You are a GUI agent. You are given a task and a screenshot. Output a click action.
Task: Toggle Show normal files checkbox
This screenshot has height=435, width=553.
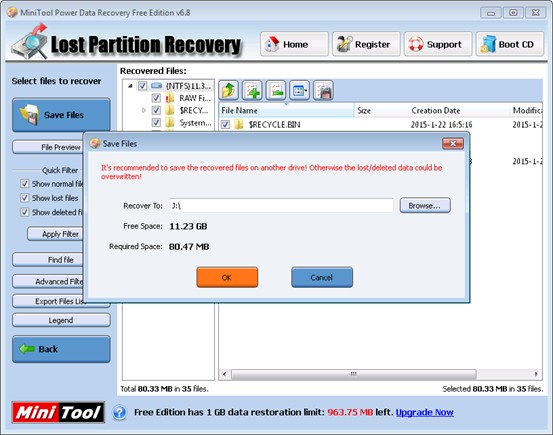[x=24, y=183]
